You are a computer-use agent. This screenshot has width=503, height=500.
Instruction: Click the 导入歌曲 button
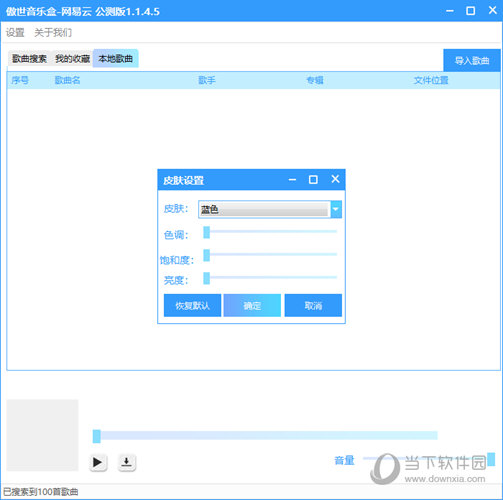(x=472, y=61)
